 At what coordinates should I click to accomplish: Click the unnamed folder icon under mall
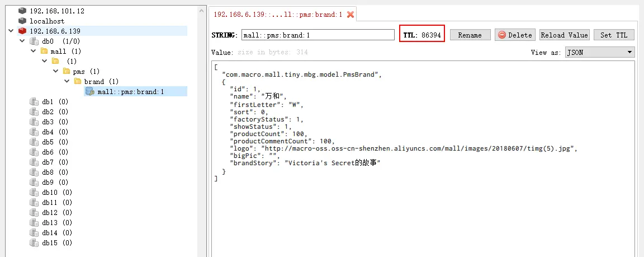point(55,61)
